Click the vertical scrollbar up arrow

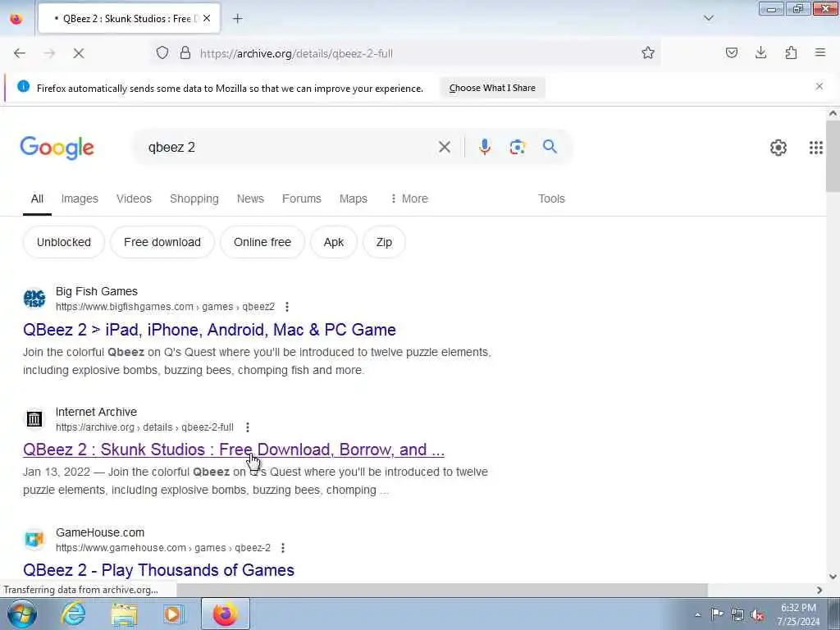coord(833,113)
